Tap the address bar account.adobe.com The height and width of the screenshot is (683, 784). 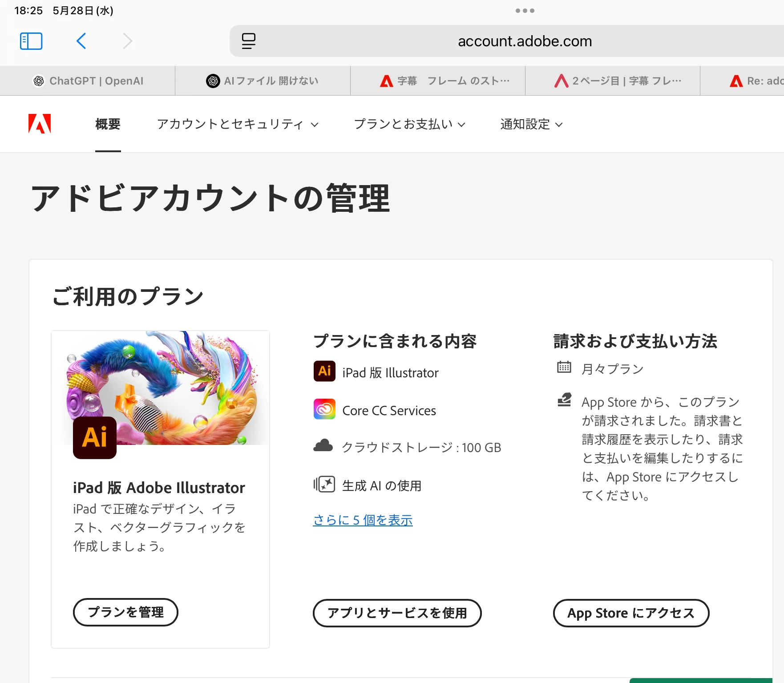click(x=525, y=41)
